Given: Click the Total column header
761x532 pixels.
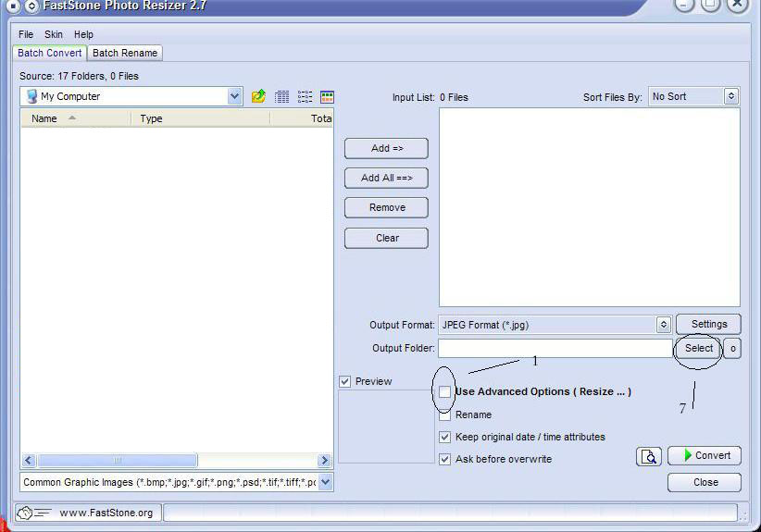Looking at the screenshot, I should pos(302,118).
